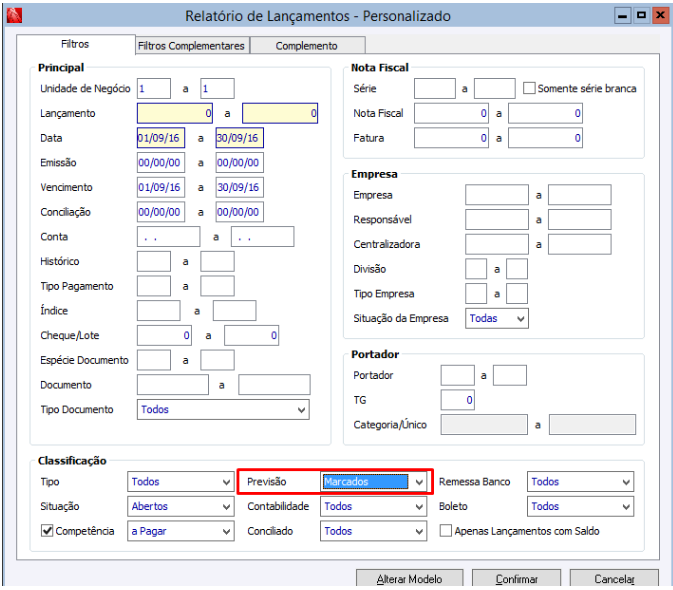
Task: Click the Histórico start field
Action: pos(154,261)
